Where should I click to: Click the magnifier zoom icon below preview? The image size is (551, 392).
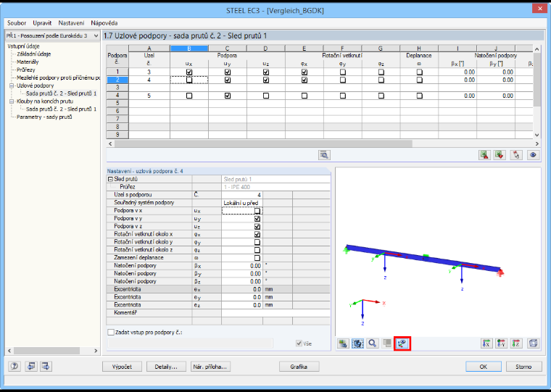(373, 343)
